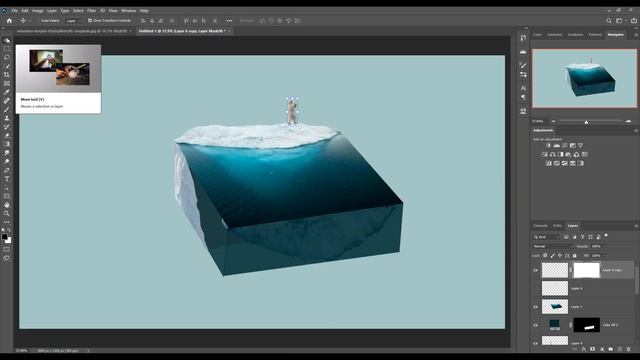Hide the Color Fill 2 layer
The image size is (640, 360).
tap(535, 325)
